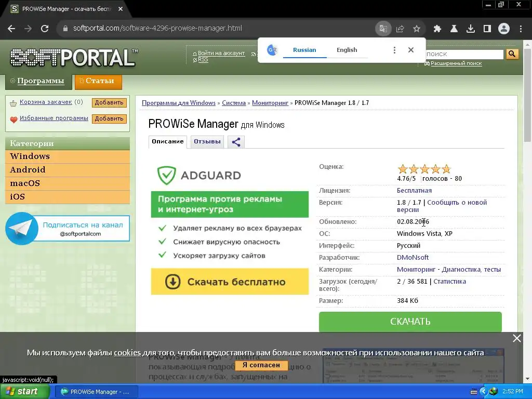Close the PROWiSe Manager browser tab

(121, 9)
